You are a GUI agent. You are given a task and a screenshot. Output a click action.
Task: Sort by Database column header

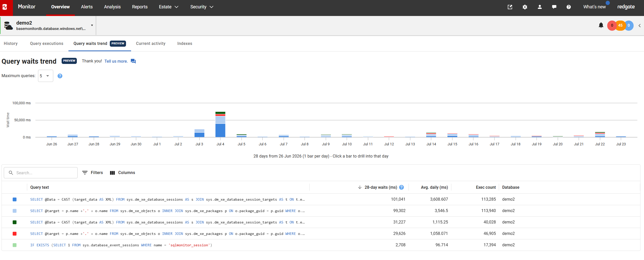tap(511, 187)
